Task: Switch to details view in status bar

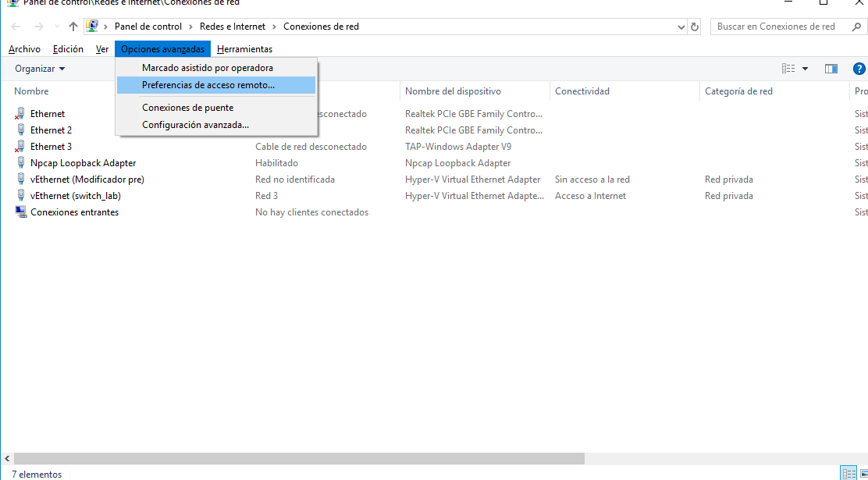Action: (x=848, y=473)
